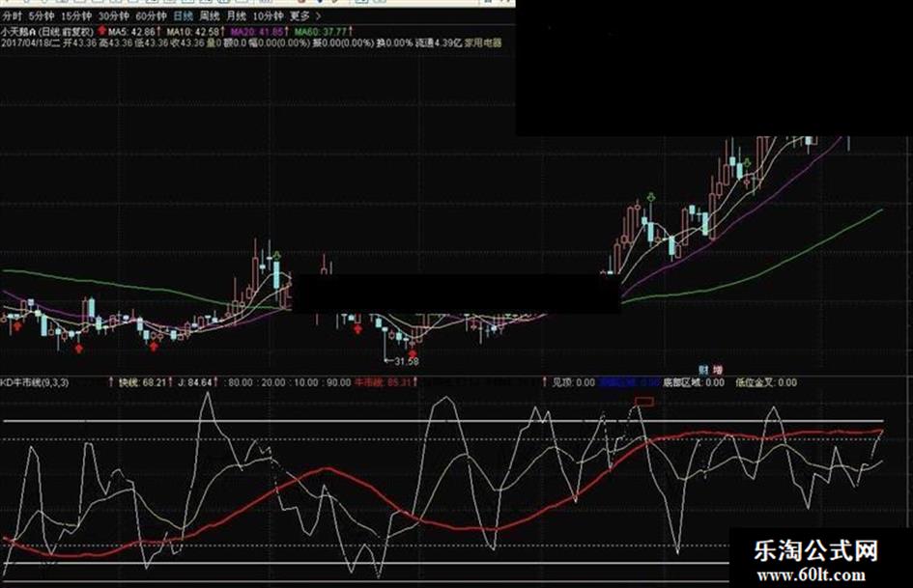The image size is (913, 588).
Task: Select the 60分钟 period tab
Action: [x=151, y=16]
